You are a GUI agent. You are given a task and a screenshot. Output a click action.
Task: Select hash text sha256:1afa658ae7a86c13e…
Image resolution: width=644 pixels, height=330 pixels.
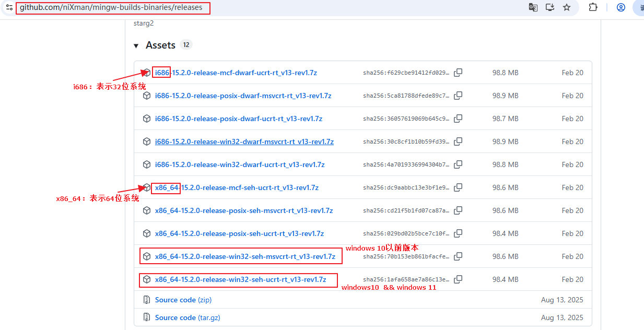click(406, 279)
